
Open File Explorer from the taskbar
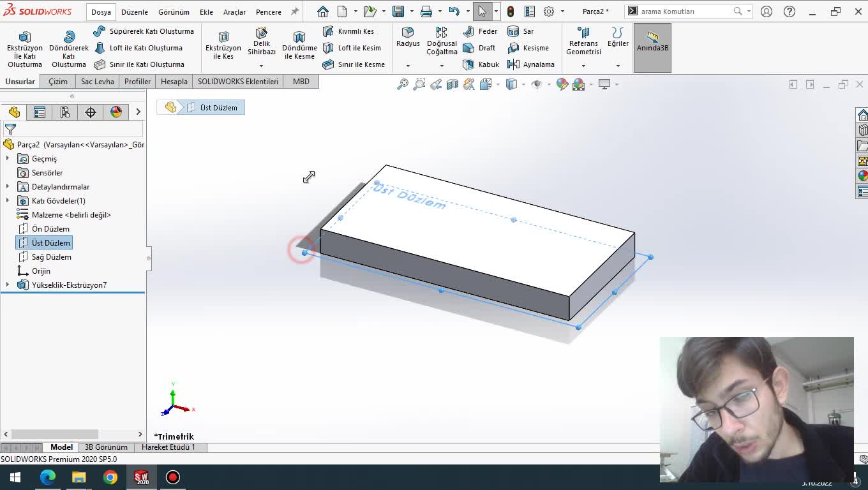tap(79, 477)
